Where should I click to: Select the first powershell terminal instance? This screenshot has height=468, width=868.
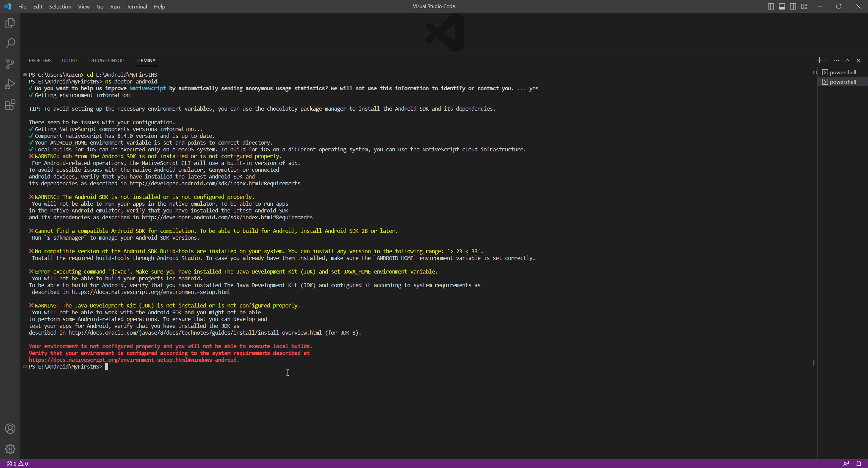(843, 72)
